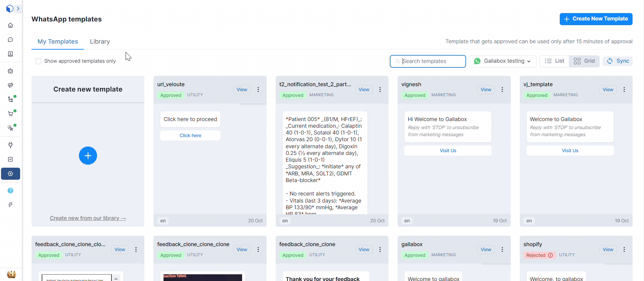Viewport: 644px width, 281px height.
Task: Switch to the Library tab
Action: click(100, 42)
